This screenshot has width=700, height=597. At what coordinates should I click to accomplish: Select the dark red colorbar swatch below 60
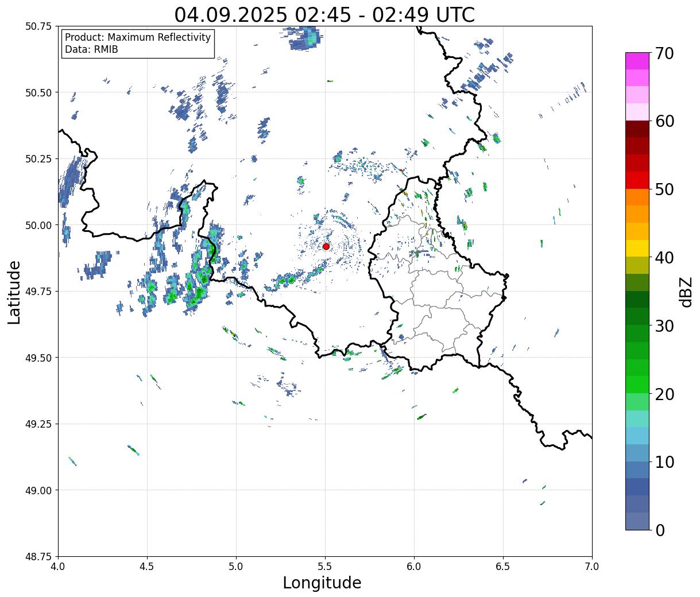click(x=637, y=129)
